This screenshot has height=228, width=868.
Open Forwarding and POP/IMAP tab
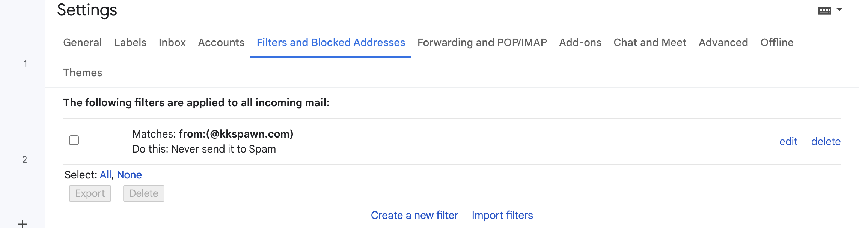click(482, 42)
